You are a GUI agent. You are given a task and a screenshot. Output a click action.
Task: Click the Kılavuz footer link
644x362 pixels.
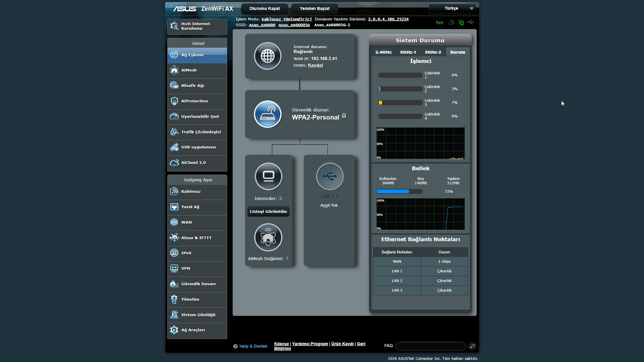pyautogui.click(x=281, y=344)
